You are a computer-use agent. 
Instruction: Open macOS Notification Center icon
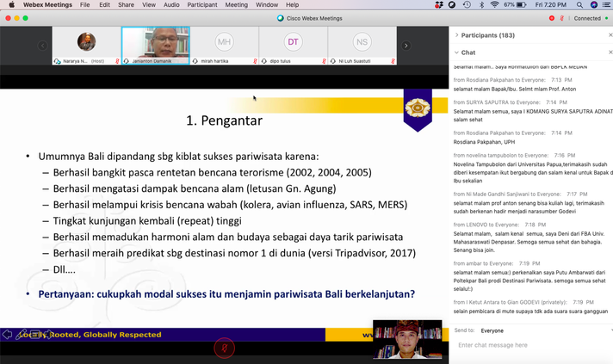pos(606,5)
